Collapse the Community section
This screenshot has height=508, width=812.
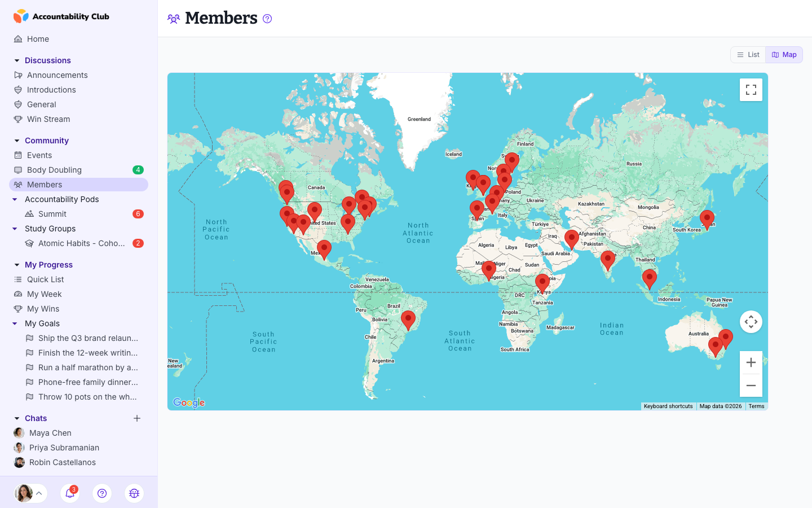[x=17, y=141]
